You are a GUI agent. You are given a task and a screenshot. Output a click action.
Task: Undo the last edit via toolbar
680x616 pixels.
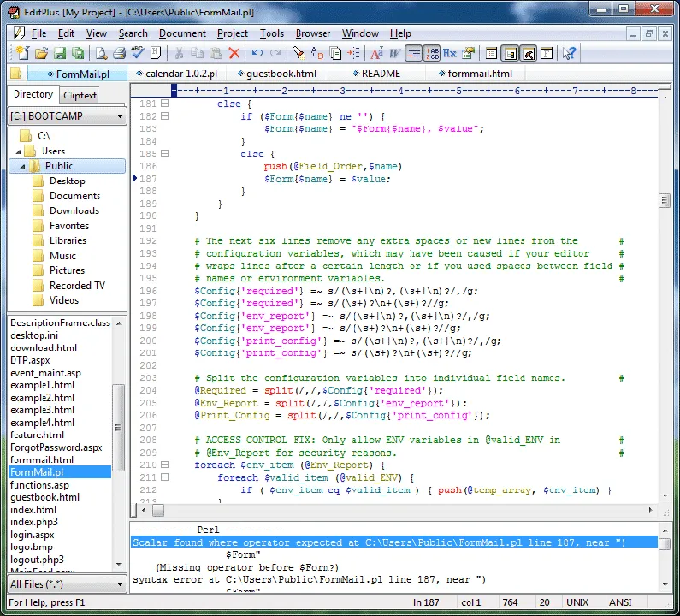[257, 53]
